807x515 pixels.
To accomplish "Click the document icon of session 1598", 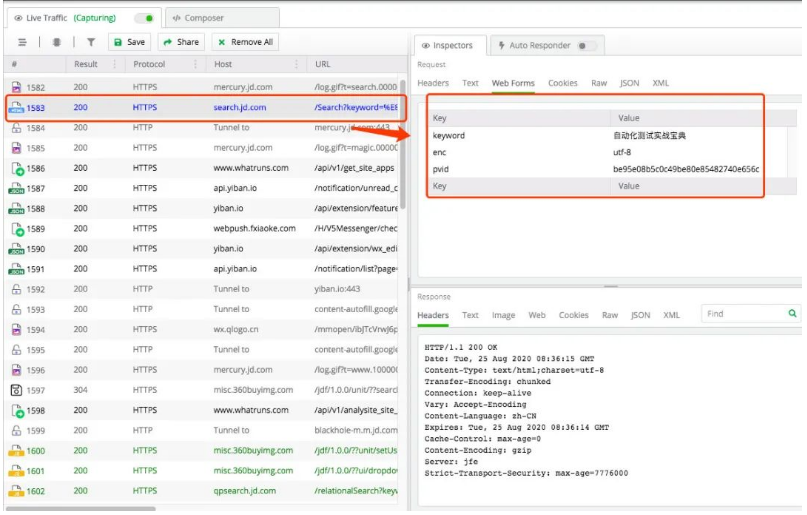I will (x=17, y=410).
